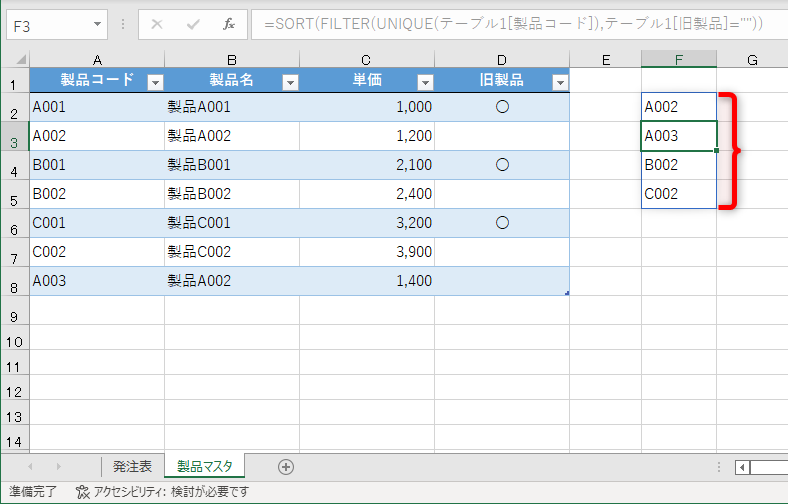Switch to the 発注表 sheet tab
The height and width of the screenshot is (504, 788).
132,467
